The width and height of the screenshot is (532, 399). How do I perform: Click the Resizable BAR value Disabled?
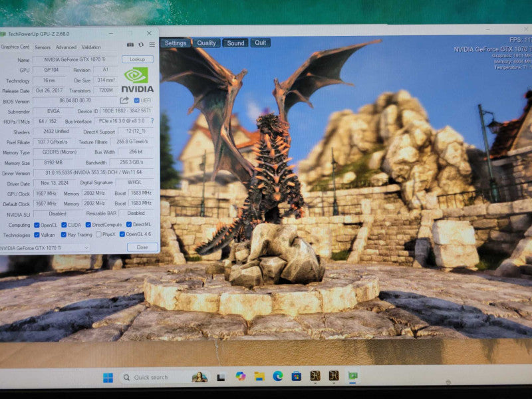136,213
